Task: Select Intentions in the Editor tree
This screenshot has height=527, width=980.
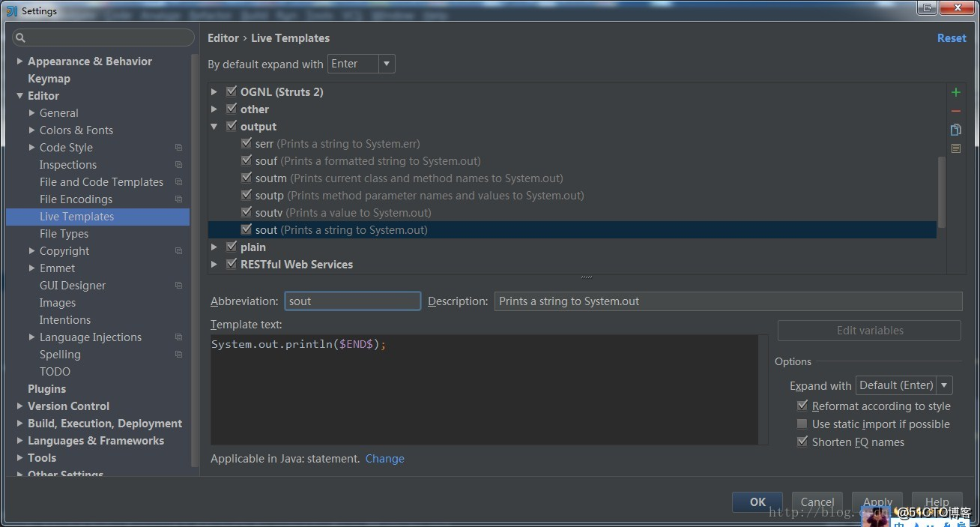Action: [65, 320]
